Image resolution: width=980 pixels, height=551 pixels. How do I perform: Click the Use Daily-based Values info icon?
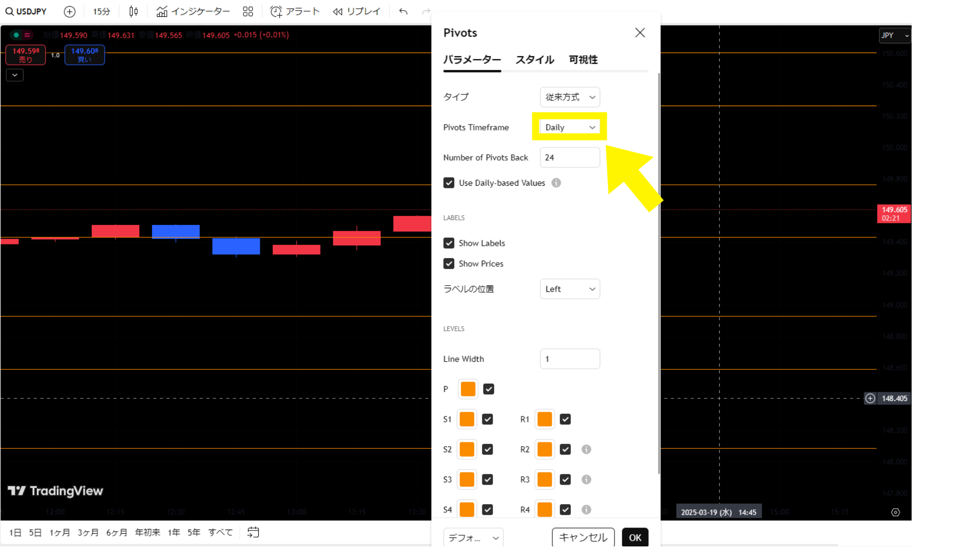[x=556, y=183]
